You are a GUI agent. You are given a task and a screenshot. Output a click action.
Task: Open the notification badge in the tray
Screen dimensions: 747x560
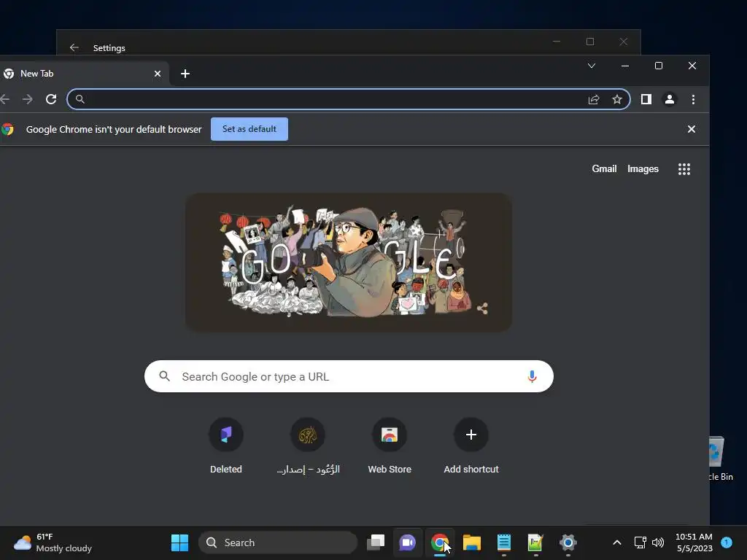727,542
